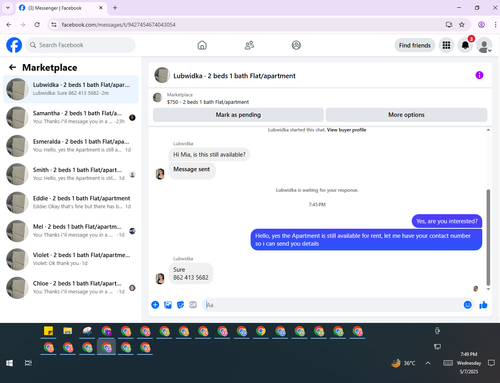
Task: Go back in browser history
Action: (9, 25)
